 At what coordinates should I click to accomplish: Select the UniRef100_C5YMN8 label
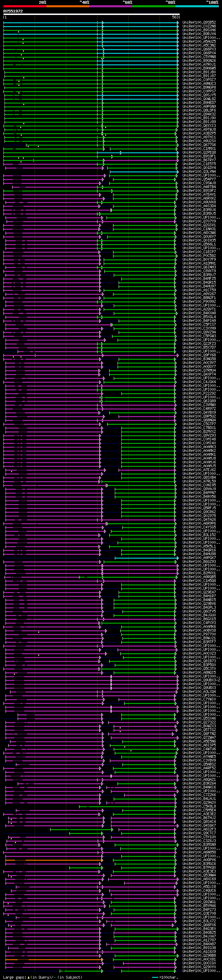199,57
